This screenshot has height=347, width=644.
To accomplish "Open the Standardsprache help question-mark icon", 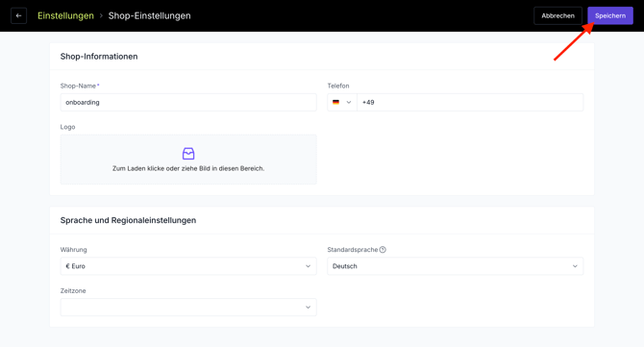I will [383, 250].
